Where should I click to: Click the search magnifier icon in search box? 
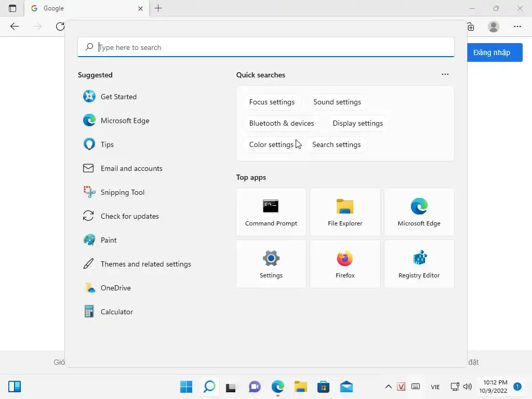[89, 47]
